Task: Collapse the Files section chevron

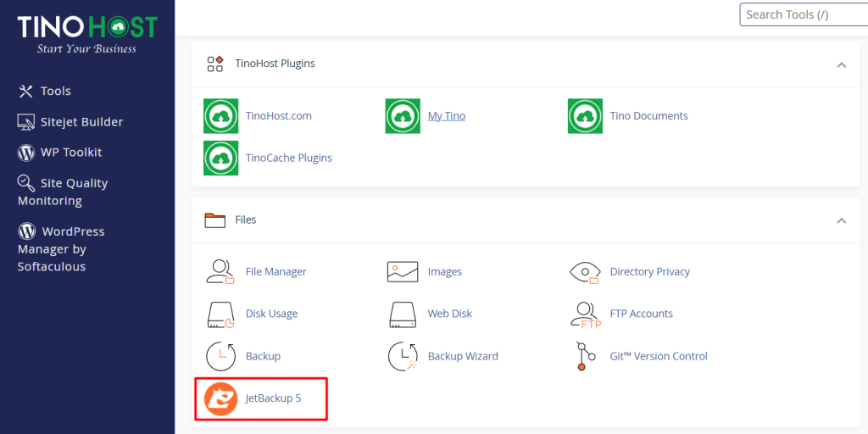Action: pyautogui.click(x=842, y=220)
